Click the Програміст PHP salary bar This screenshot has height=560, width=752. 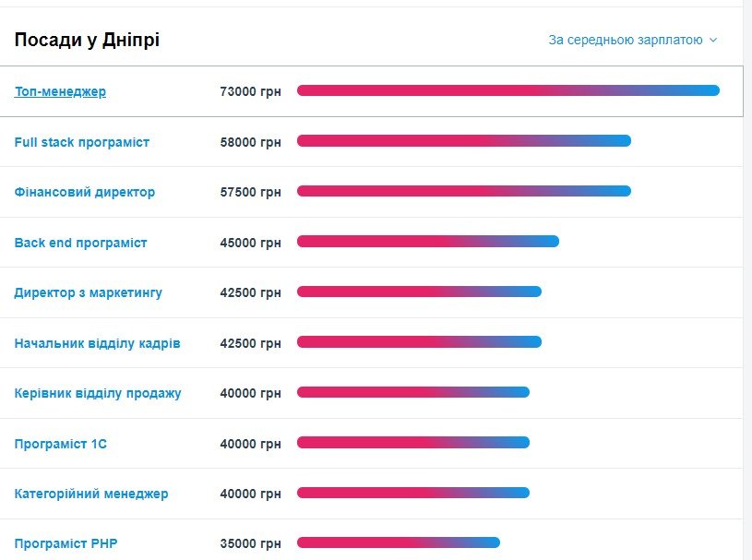point(398,542)
